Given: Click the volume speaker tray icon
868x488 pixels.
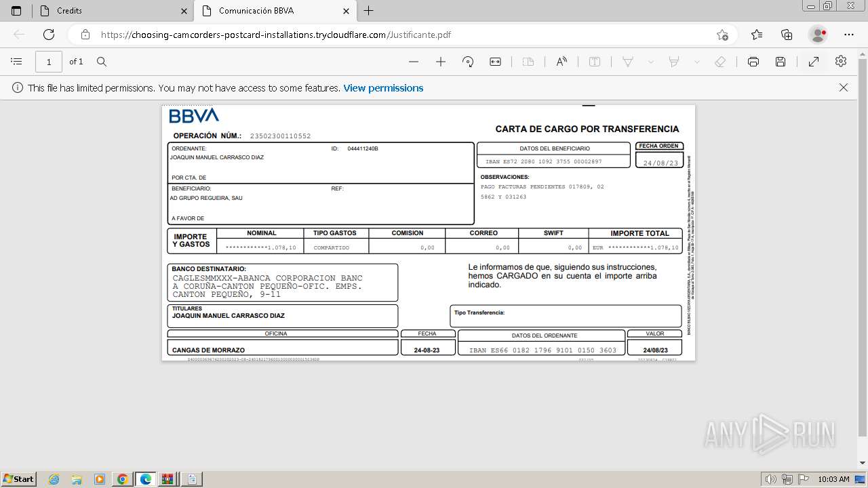Looking at the screenshot, I should 772,479.
